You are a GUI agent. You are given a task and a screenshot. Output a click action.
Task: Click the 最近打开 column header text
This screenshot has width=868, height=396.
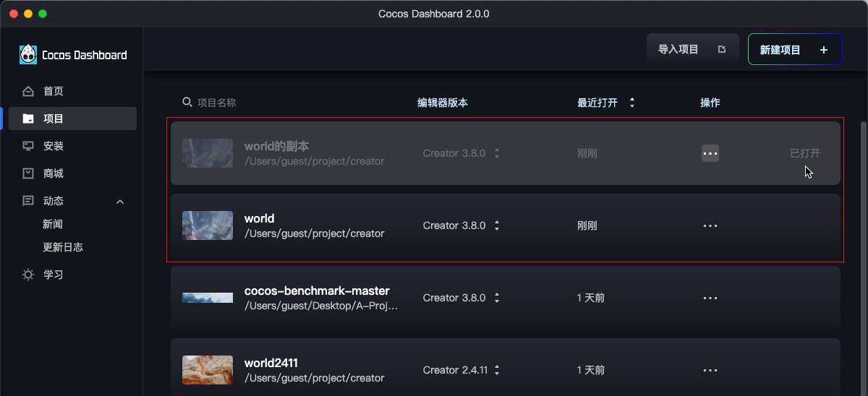click(x=597, y=103)
